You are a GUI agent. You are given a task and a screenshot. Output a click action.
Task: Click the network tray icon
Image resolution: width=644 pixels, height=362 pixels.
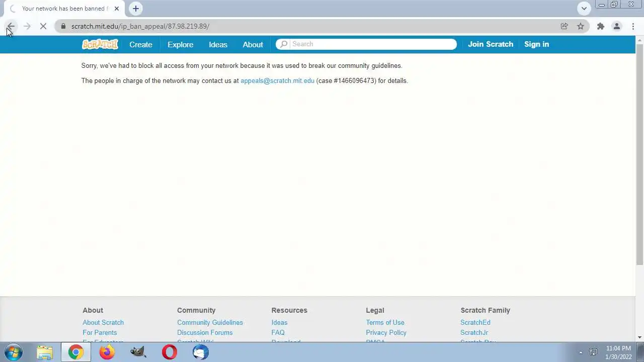click(x=594, y=352)
